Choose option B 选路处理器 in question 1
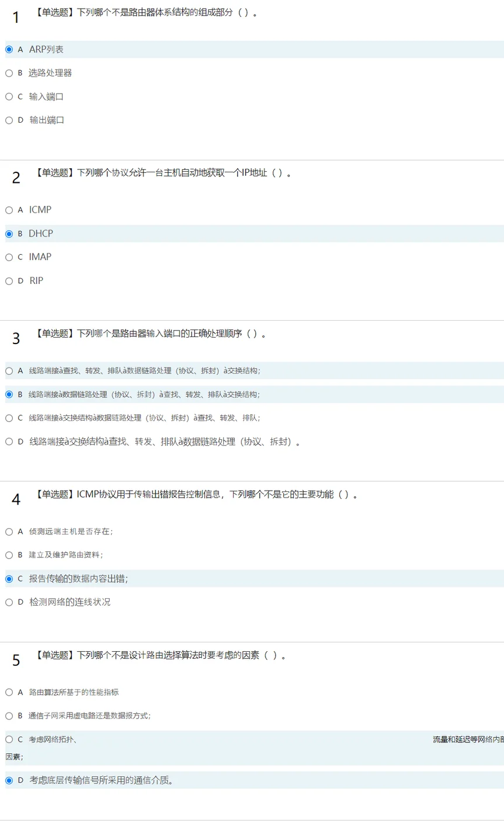Image resolution: width=504 pixels, height=823 pixels. (x=9, y=73)
